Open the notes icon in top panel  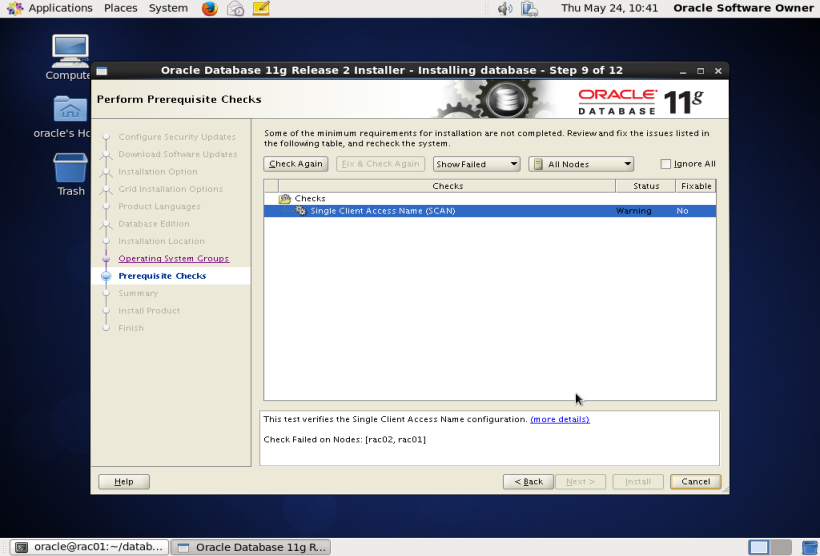(x=261, y=8)
